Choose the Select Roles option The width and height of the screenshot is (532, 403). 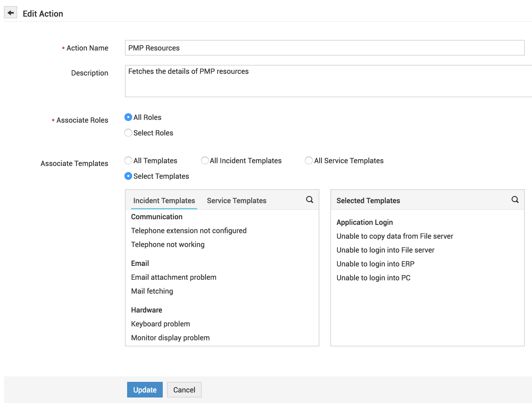point(128,133)
